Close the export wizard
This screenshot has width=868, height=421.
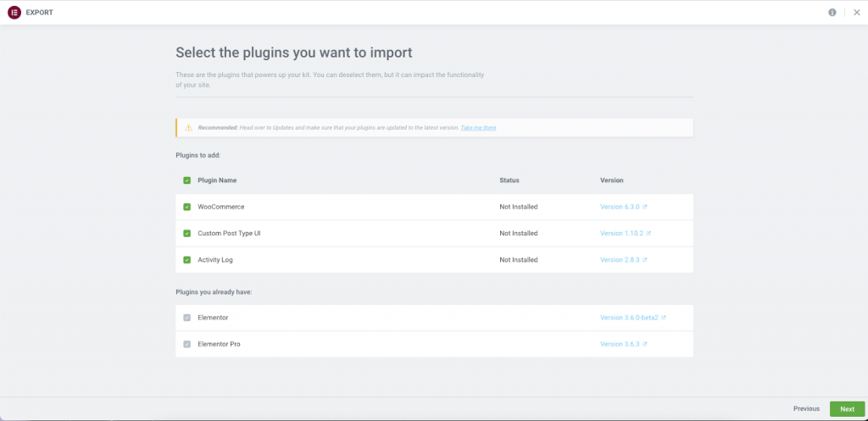click(856, 13)
